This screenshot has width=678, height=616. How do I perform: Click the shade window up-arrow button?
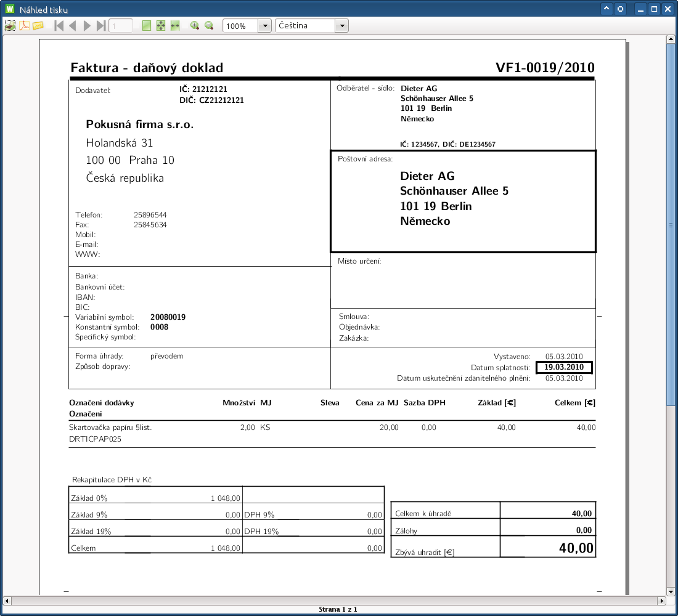pos(607,9)
